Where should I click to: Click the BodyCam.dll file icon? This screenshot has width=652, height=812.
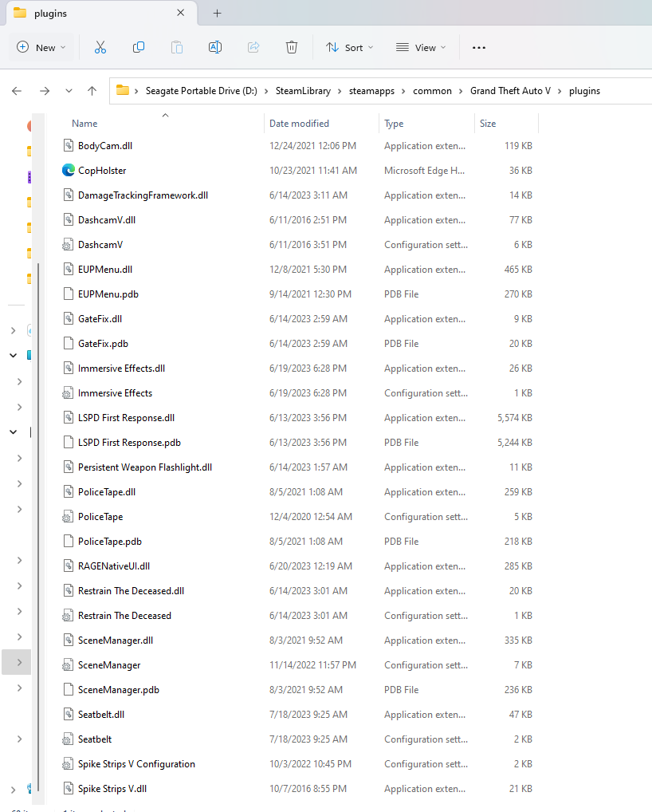pos(69,145)
